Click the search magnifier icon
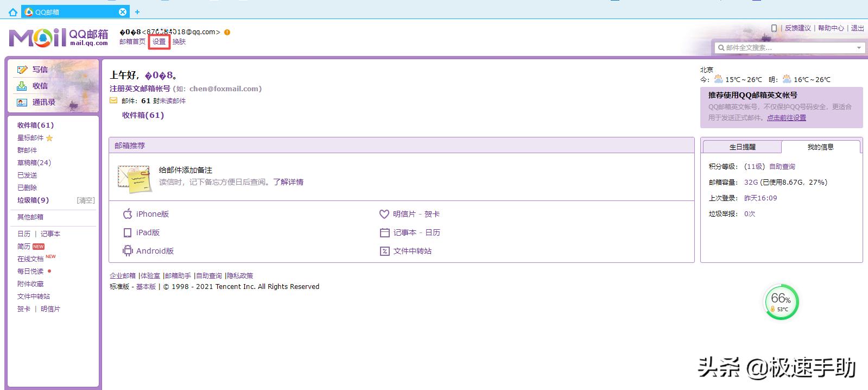The width and height of the screenshot is (868, 390). click(721, 48)
